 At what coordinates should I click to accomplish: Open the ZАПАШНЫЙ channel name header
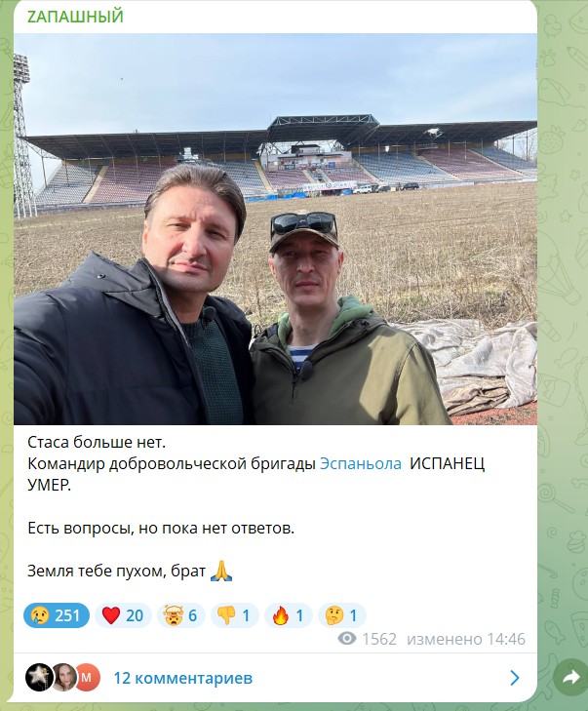point(75,17)
